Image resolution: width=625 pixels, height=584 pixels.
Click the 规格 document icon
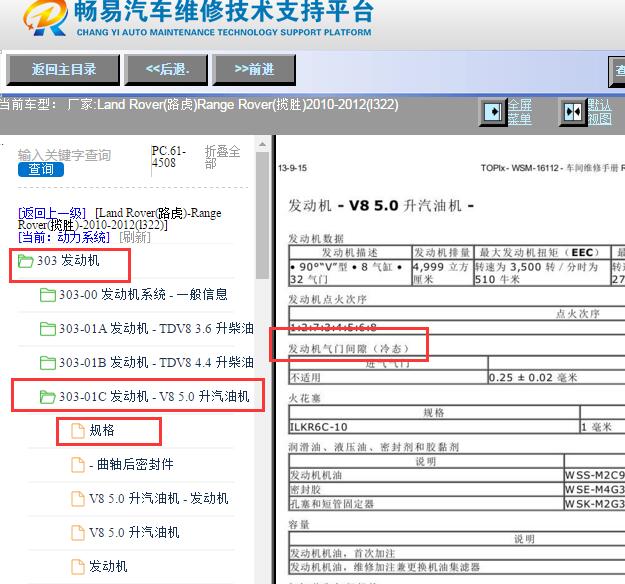(78, 431)
